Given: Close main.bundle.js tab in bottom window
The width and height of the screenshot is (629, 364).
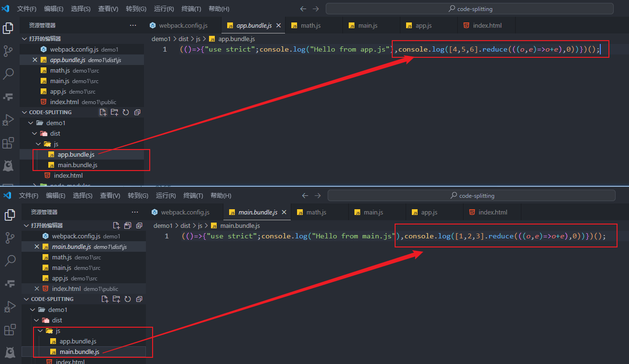Looking at the screenshot, I should (x=284, y=212).
